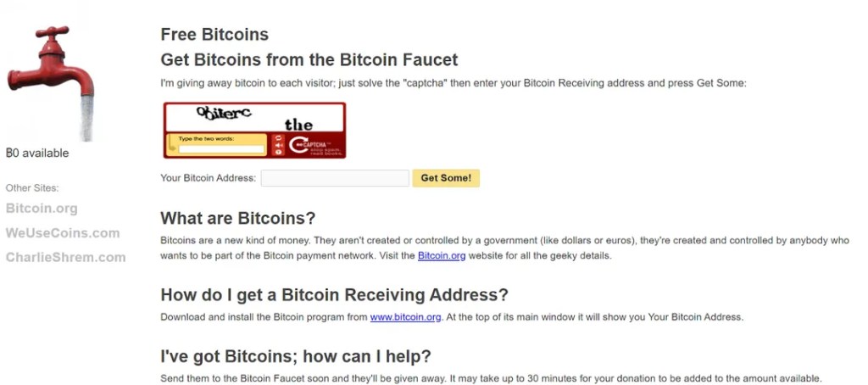Open the Bitcoin.org sidebar link
The image size is (868, 385).
[42, 209]
